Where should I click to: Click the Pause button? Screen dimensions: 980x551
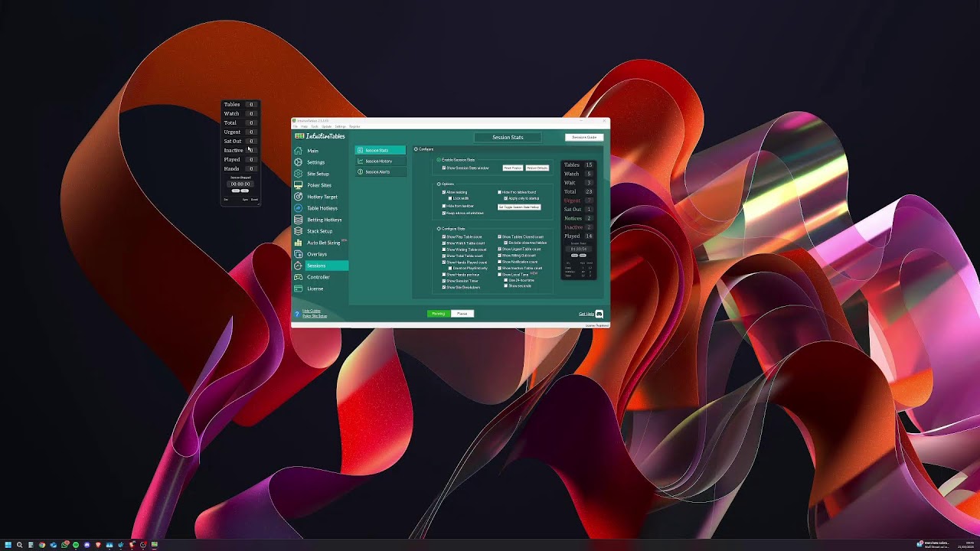click(x=462, y=314)
